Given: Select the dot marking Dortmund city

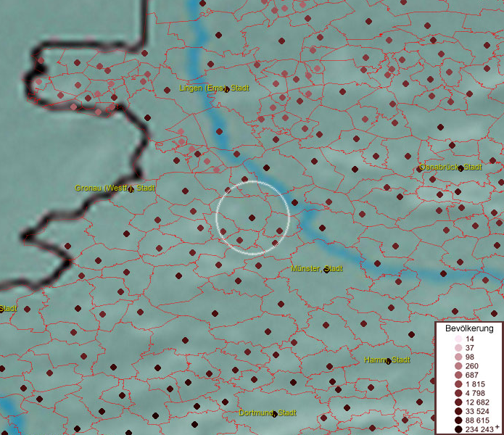Looking at the screenshot, I should (x=275, y=415).
